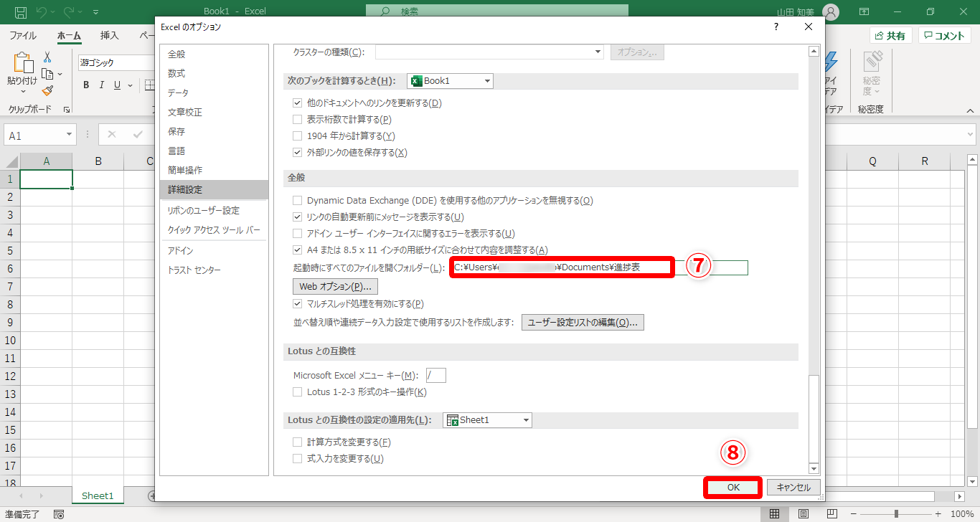
Task: Click キャンセル to dismiss dialog
Action: coord(793,488)
